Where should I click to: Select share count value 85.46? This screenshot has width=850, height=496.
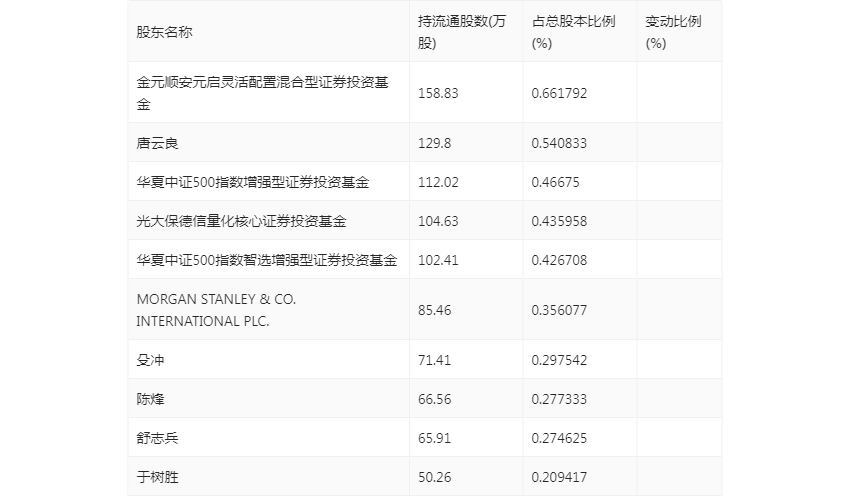tap(434, 310)
